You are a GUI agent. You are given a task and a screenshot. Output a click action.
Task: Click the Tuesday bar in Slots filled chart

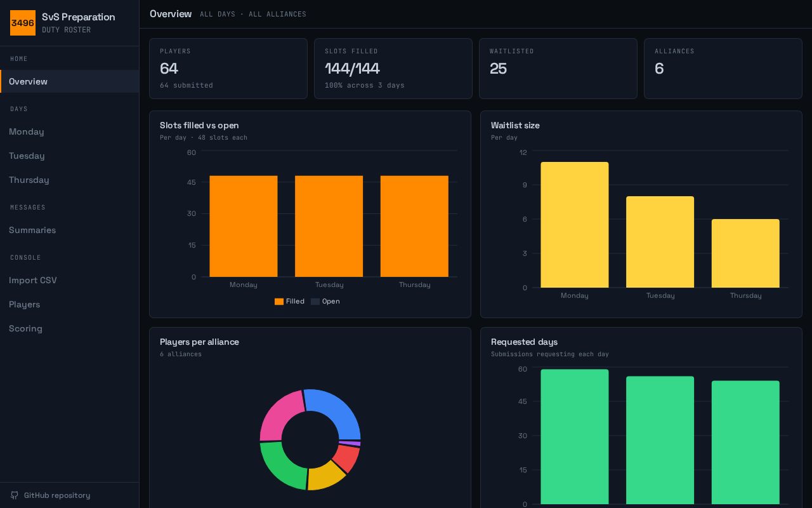329,226
